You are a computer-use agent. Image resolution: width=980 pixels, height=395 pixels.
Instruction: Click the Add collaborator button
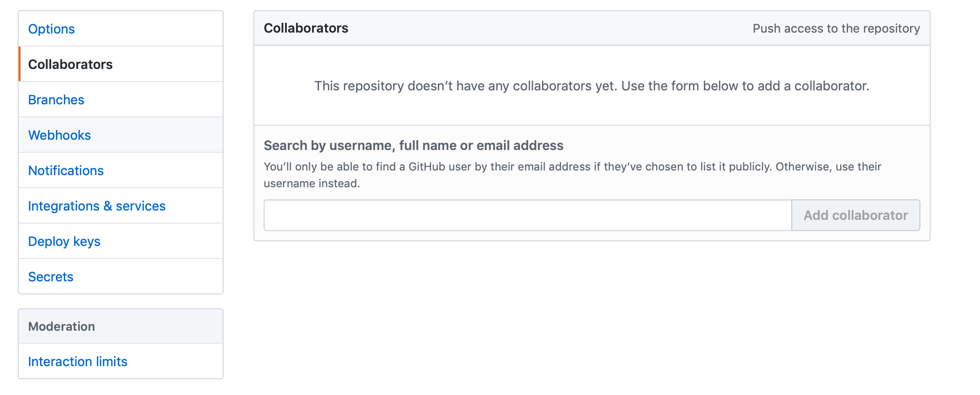click(856, 215)
